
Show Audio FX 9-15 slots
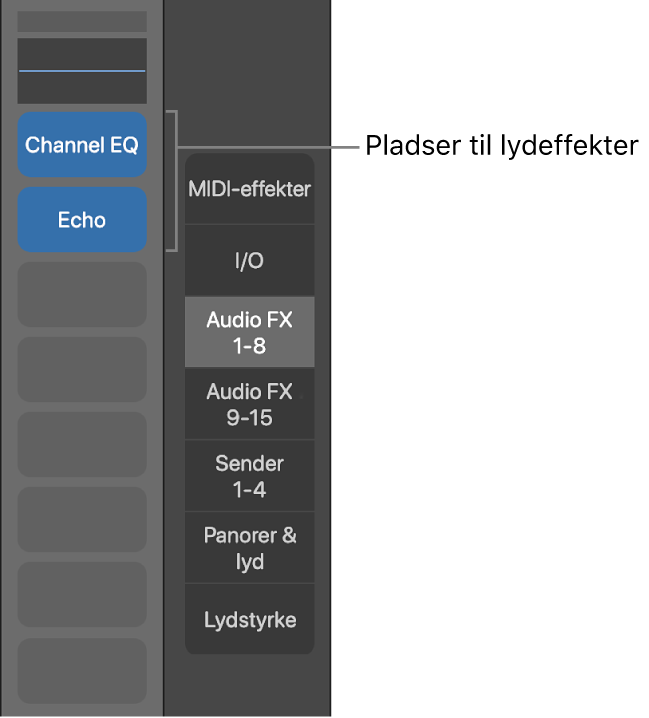249,404
